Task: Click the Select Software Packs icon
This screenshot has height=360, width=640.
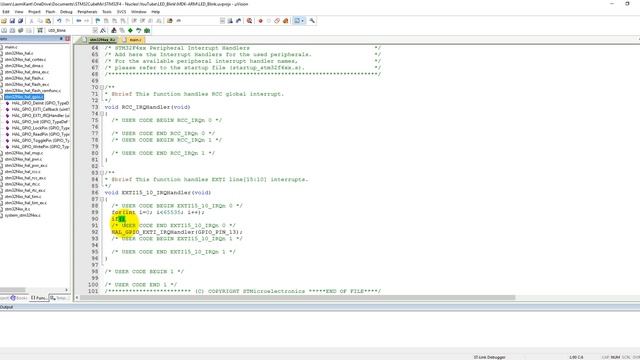Action: coord(139,31)
